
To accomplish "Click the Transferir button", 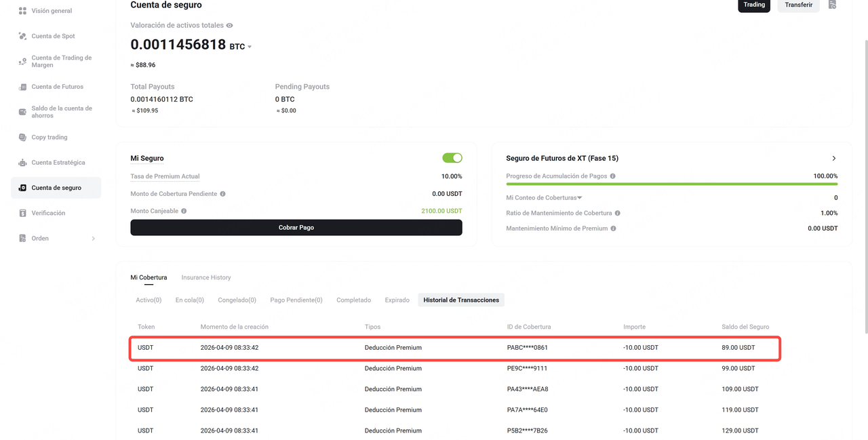I will 799,5.
